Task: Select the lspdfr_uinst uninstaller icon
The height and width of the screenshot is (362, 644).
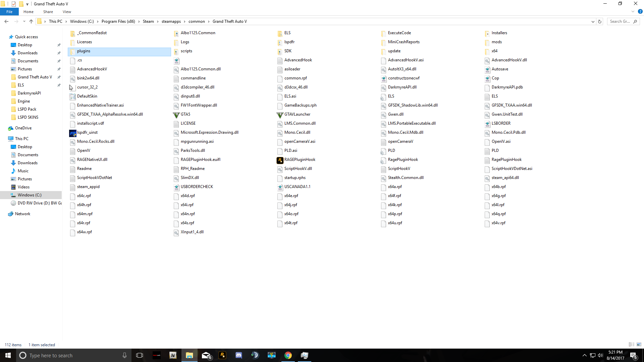Action: [x=72, y=133]
